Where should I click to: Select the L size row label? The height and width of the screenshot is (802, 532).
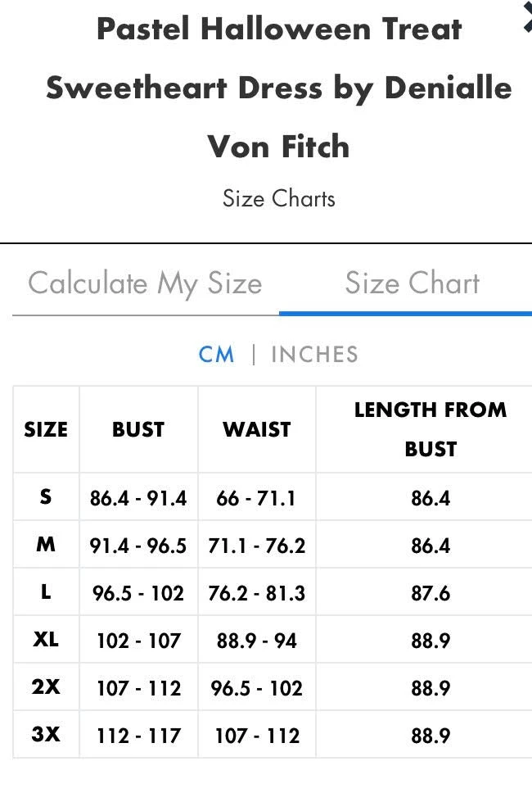click(46, 592)
